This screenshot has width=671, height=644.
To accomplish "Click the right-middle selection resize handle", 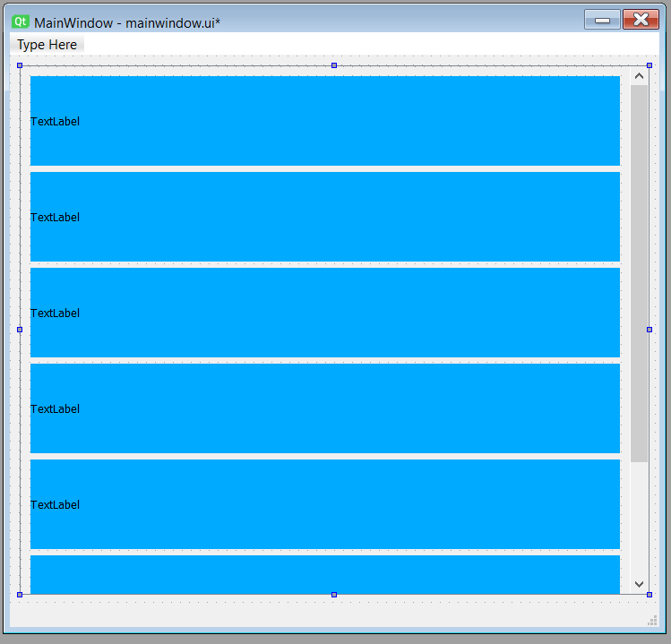I will [x=649, y=330].
